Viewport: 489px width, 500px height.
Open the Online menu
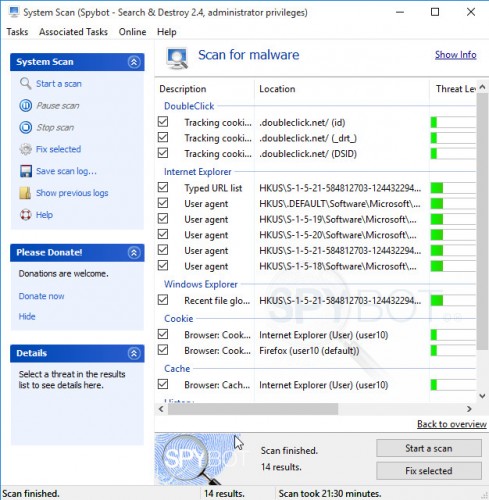click(x=132, y=32)
